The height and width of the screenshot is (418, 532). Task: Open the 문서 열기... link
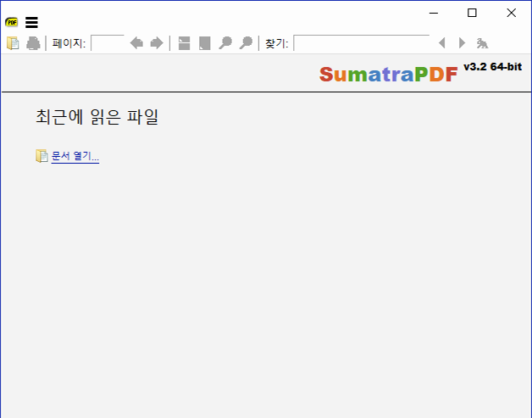75,156
